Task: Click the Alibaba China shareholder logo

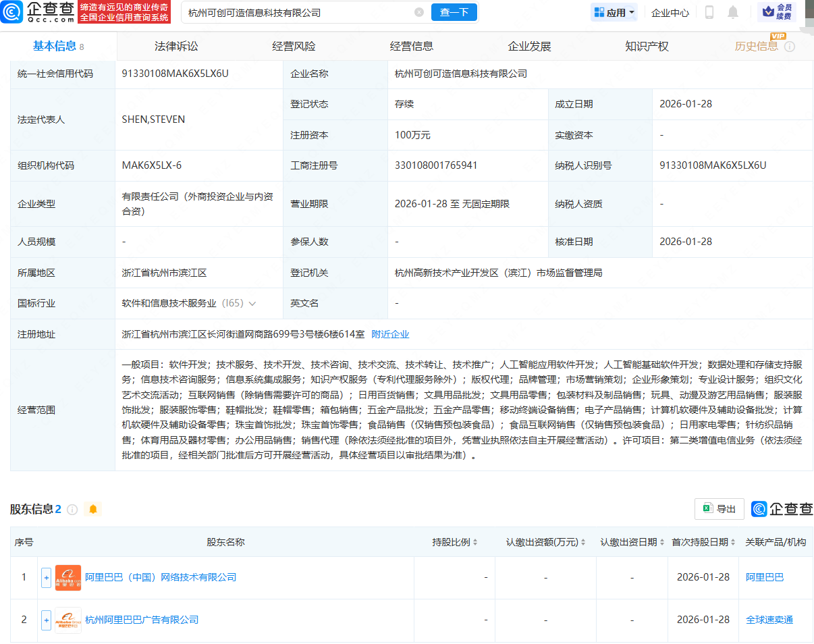Action: pyautogui.click(x=68, y=577)
